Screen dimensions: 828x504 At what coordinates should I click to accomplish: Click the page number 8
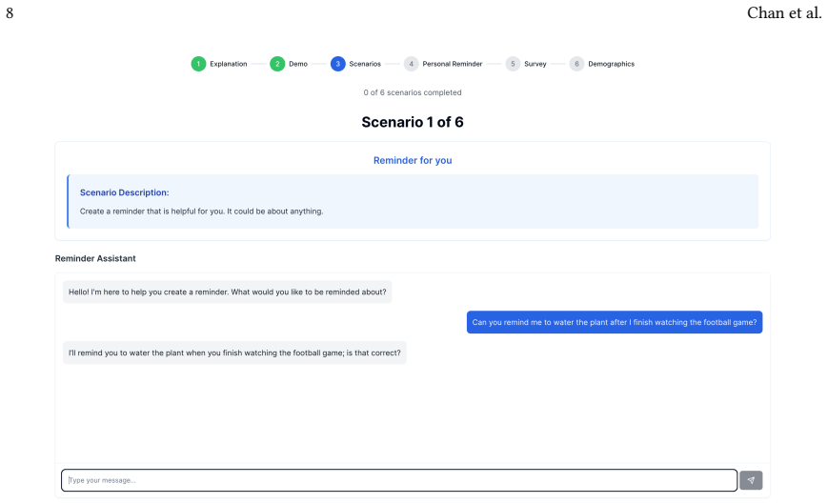coord(10,13)
